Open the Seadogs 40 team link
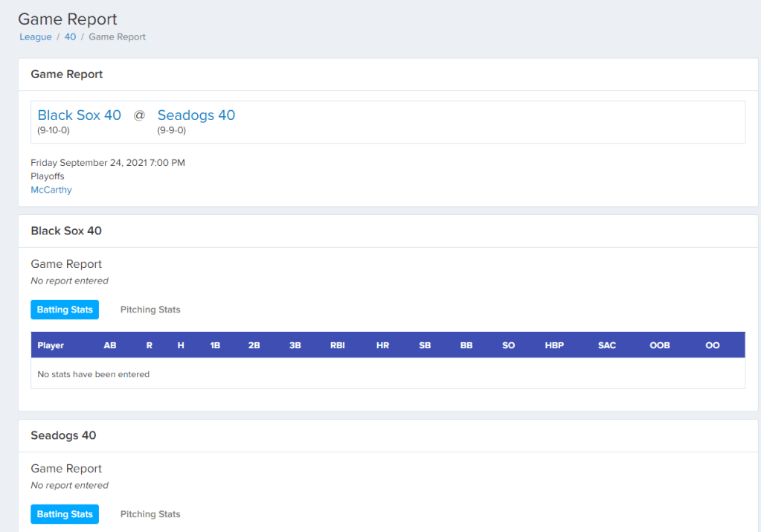The image size is (761, 532). 196,115
